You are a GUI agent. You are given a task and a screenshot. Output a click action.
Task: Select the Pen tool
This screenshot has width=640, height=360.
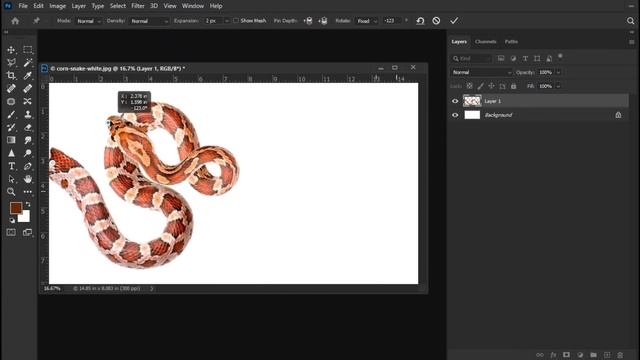tap(27, 166)
